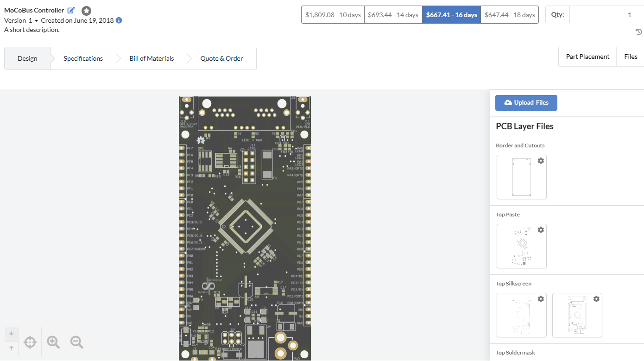Open settings gear on Border and Cutouts layer
The height and width of the screenshot is (361, 644).
click(541, 160)
